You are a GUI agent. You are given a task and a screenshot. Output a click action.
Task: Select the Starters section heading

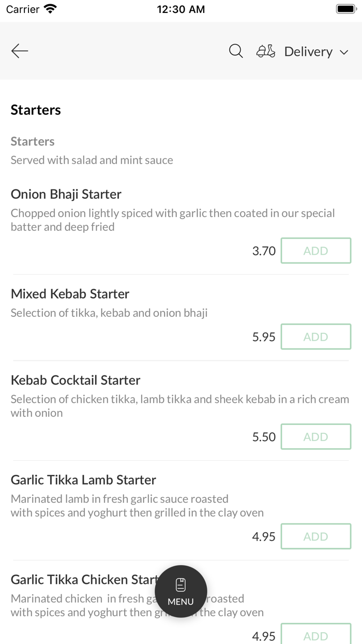click(36, 110)
